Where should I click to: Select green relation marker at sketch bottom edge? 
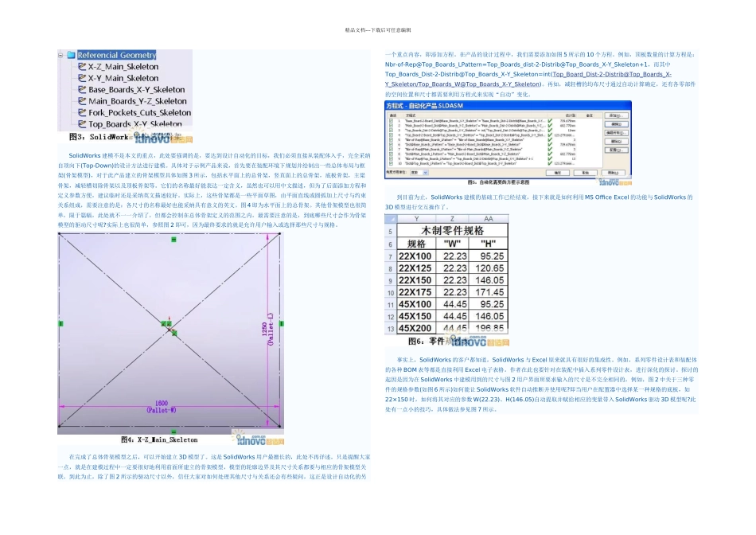click(x=173, y=432)
